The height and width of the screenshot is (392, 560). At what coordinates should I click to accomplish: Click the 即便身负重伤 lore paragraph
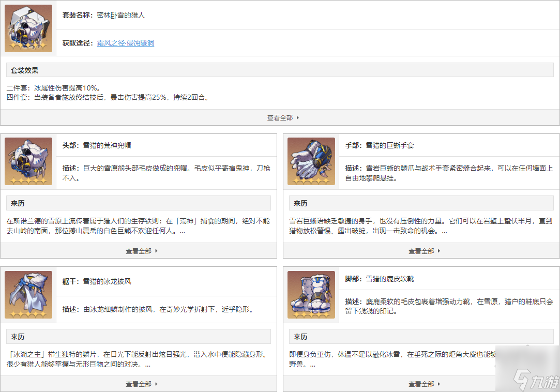pos(392,359)
